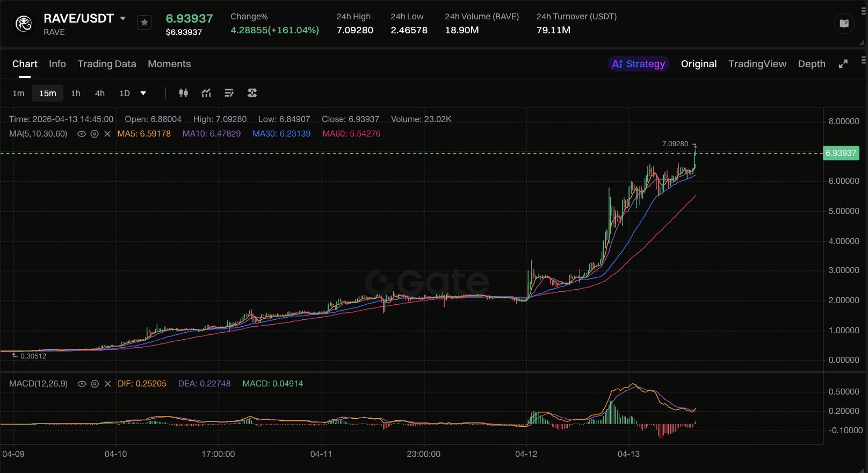
Task: Open the Info tab
Action: 57,64
